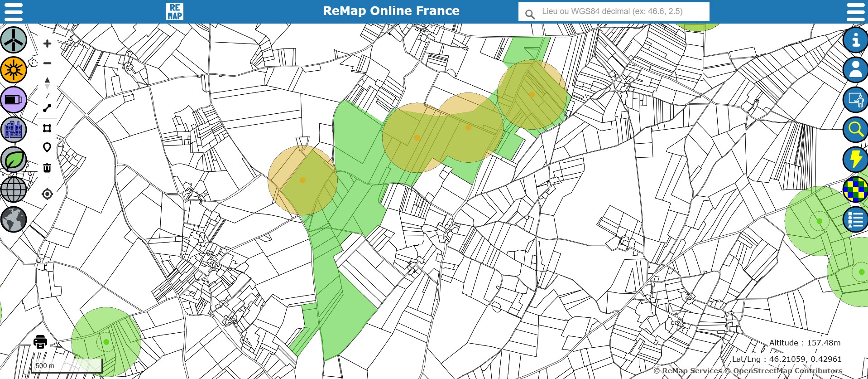
Task: Click the search field for a place
Action: 614,12
